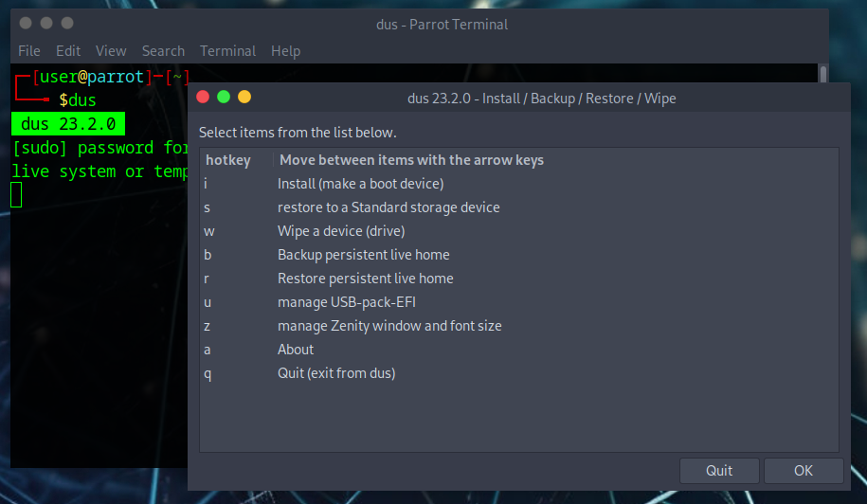867x504 pixels.
Task: Open the Edit menu
Action: (68, 51)
